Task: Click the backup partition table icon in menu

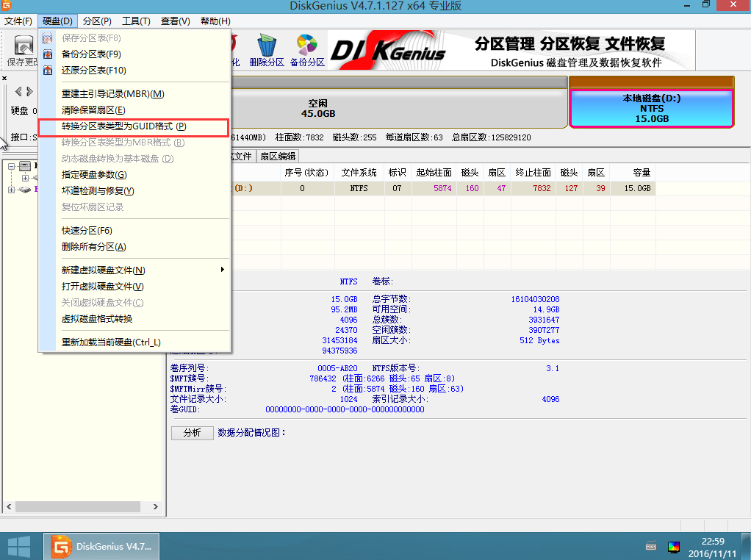Action: pos(48,54)
